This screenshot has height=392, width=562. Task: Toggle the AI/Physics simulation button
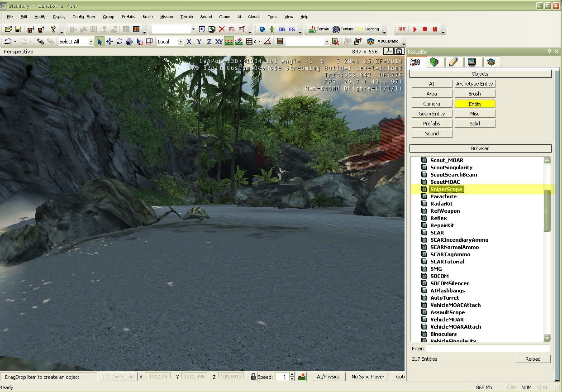click(x=328, y=377)
